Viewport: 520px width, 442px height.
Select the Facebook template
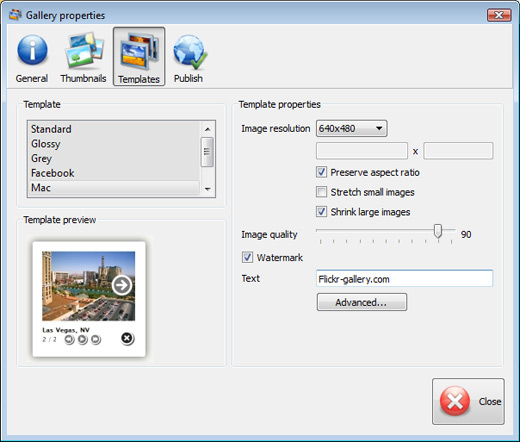pyautogui.click(x=53, y=173)
